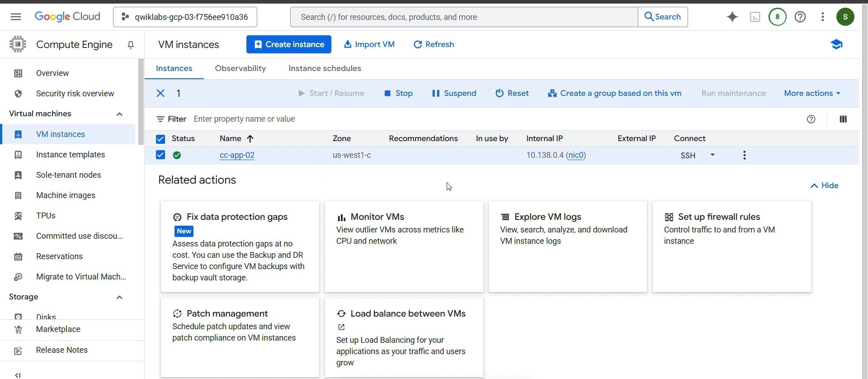Screen dimensions: 868x379
Task: Open the help question mark menu
Action: pyautogui.click(x=800, y=17)
